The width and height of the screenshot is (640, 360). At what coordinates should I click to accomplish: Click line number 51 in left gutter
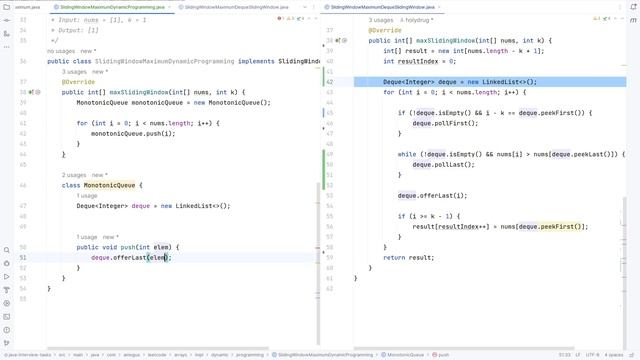pos(23,258)
